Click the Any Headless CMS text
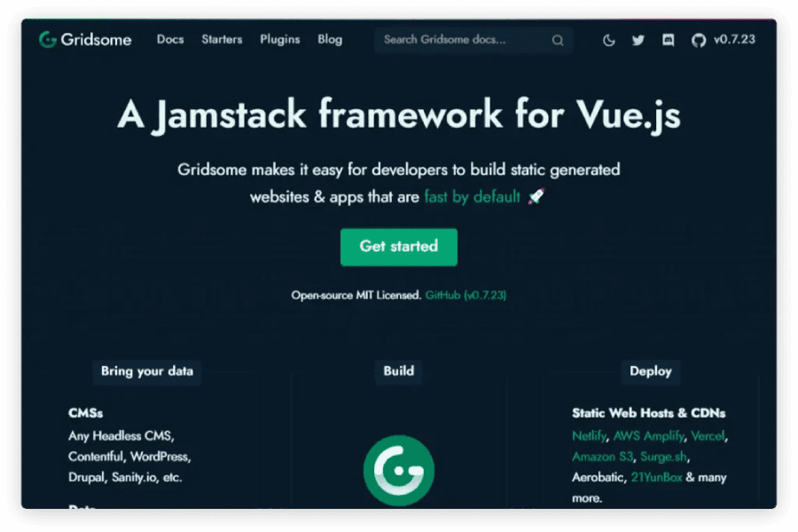 coord(120,436)
